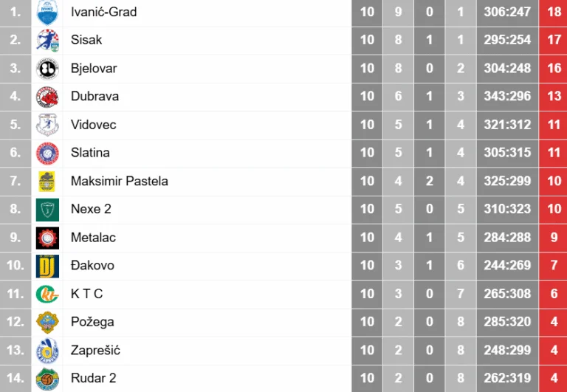
Task: Click the Bjelovar club logo
Action: pos(47,69)
